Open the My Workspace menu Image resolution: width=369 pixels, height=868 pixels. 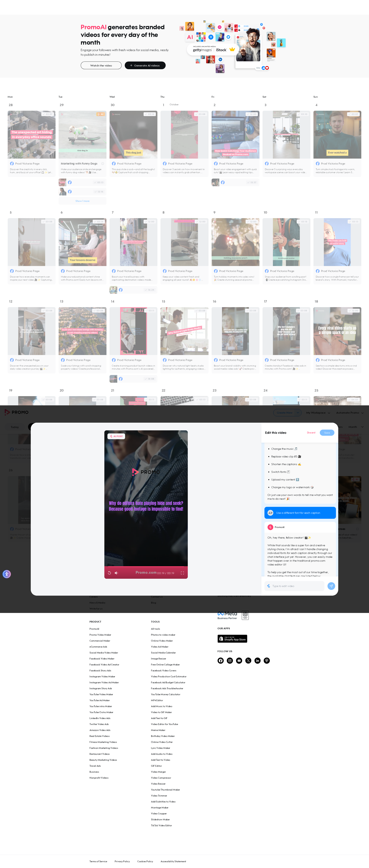[x=318, y=412]
